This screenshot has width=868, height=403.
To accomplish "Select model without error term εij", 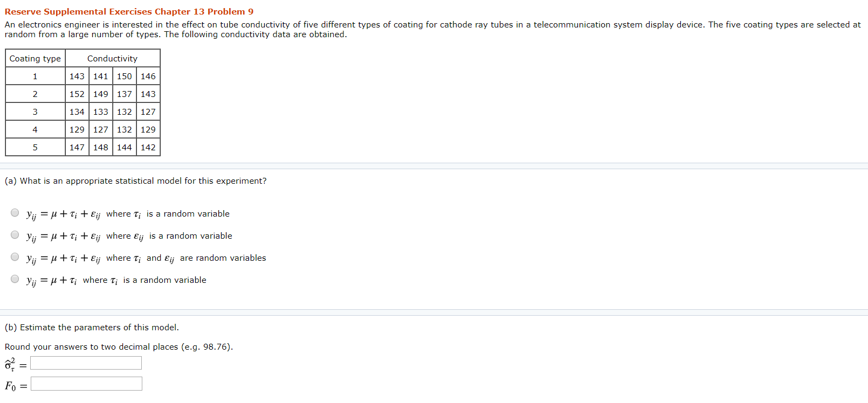I will click(15, 279).
